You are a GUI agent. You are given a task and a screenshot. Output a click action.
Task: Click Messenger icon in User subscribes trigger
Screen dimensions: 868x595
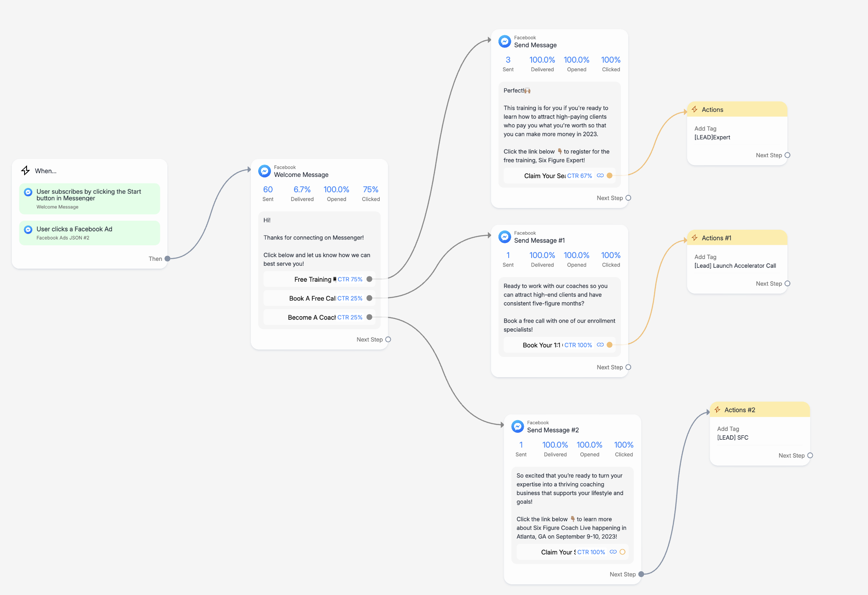click(x=28, y=192)
